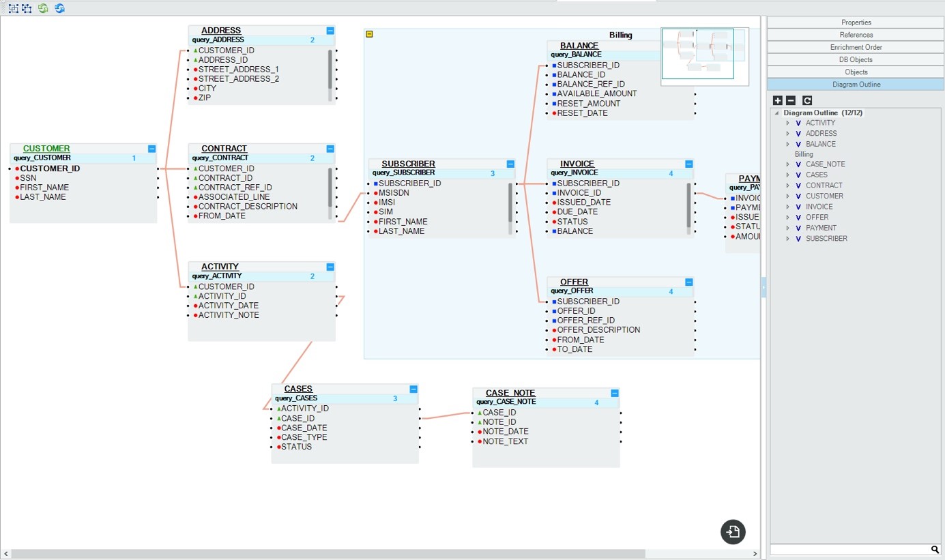Click the round dark export document button
Viewport: 945px width, 560px height.
coord(733,532)
